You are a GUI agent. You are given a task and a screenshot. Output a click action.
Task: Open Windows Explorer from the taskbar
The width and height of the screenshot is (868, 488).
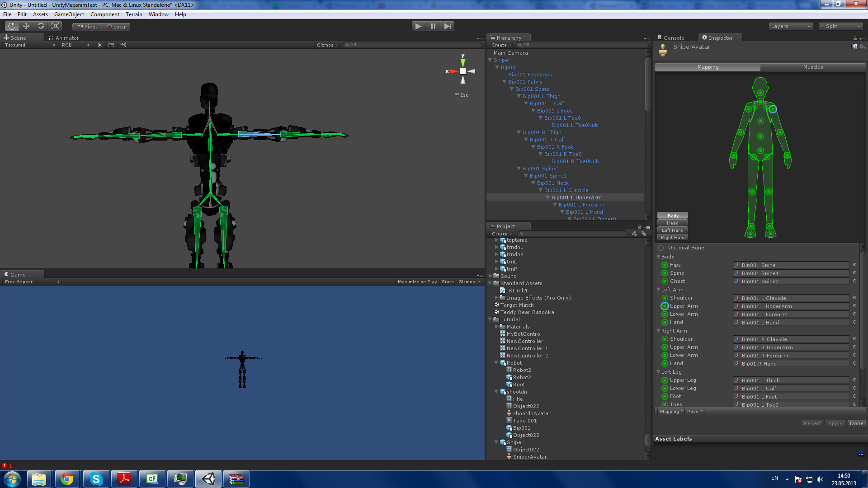39,479
